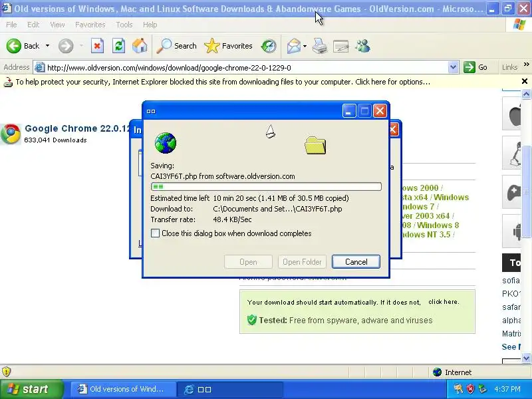Expand the address bar URL dropdown
This screenshot has width=532, height=399.
[454, 67]
